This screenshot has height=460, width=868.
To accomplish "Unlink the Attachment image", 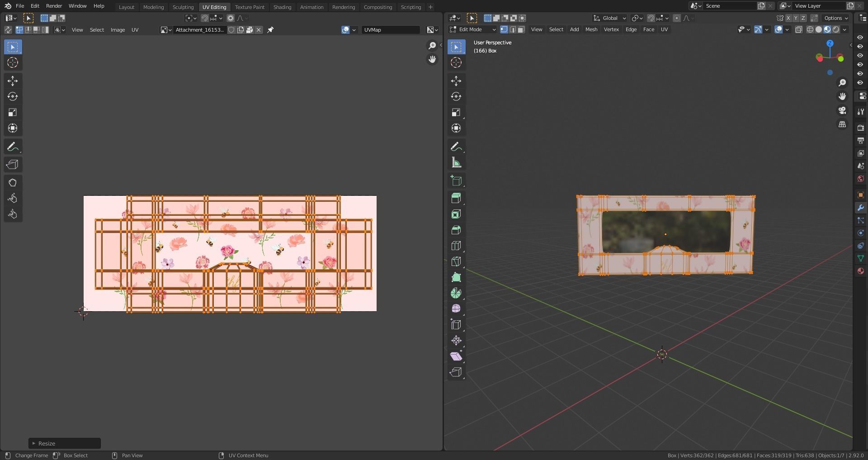I will point(259,30).
